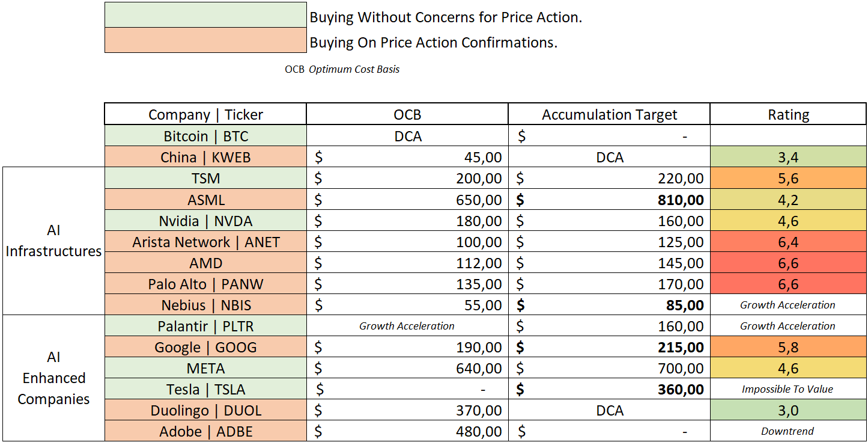Click the 3,4 rating cell for KWEB
This screenshot has height=442, width=868.
tap(788, 157)
